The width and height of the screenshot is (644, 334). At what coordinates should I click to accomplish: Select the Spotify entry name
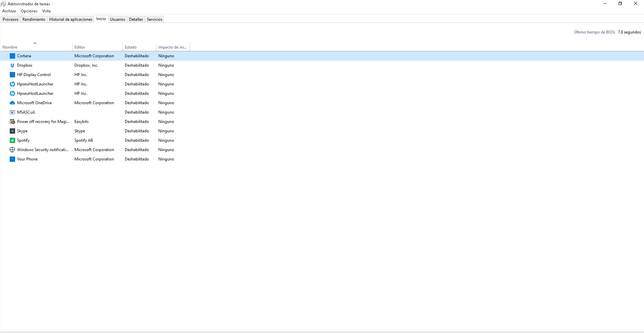click(23, 140)
